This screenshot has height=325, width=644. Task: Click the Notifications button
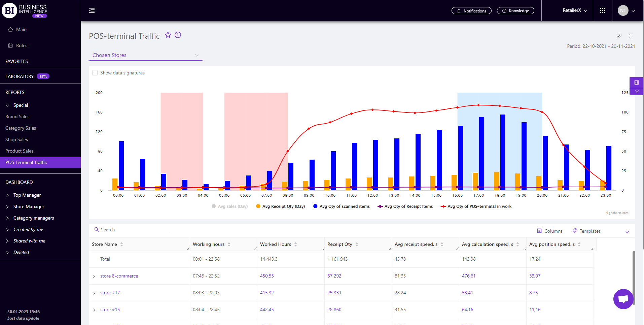(471, 11)
